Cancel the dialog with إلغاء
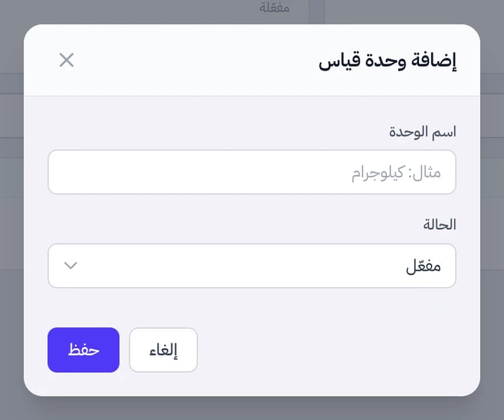 click(x=163, y=350)
